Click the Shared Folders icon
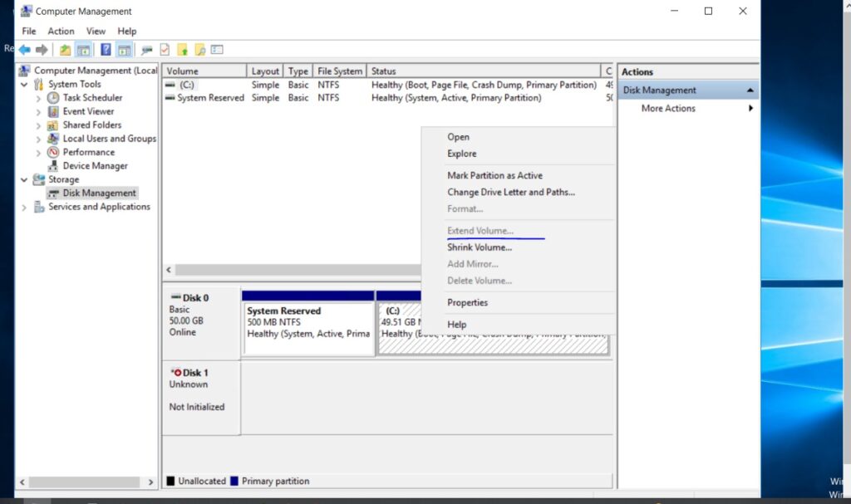Screen dimensions: 851x504 coord(52,125)
